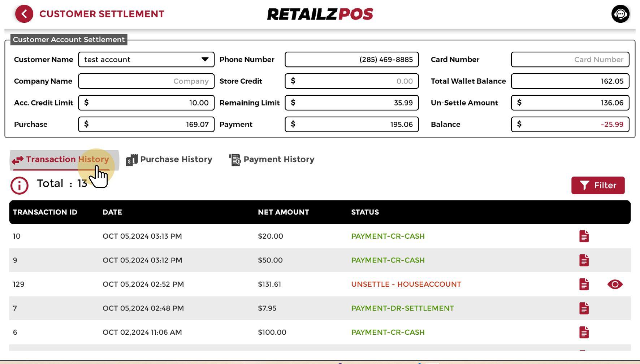The image size is (640, 364).
Task: Click the red back arrow button
Action: (x=24, y=14)
